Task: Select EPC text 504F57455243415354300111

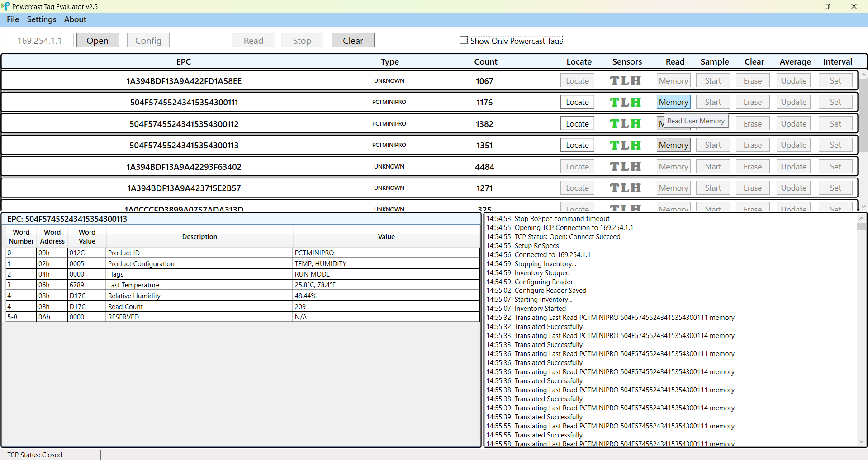Action: pyautogui.click(x=184, y=102)
